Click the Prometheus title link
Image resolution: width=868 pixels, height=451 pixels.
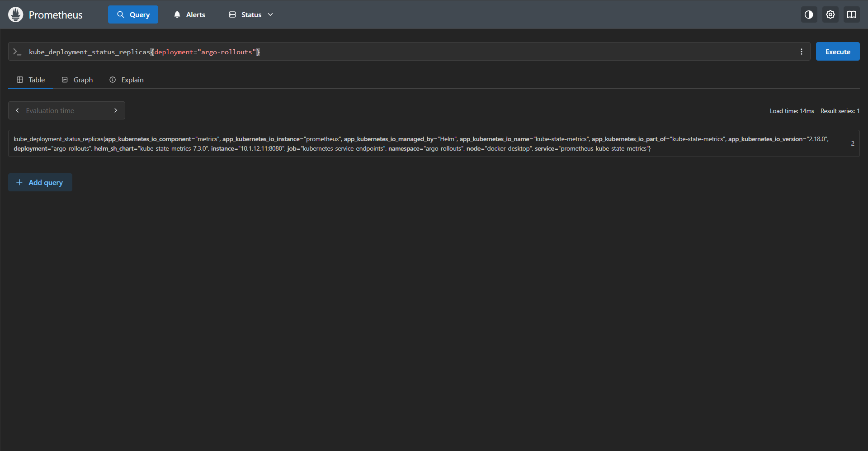coord(56,15)
